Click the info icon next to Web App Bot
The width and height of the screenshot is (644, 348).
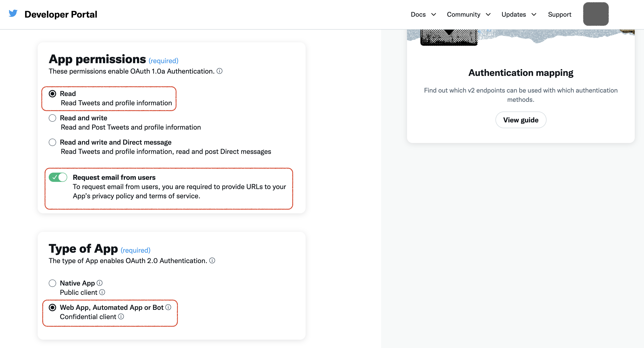click(168, 307)
